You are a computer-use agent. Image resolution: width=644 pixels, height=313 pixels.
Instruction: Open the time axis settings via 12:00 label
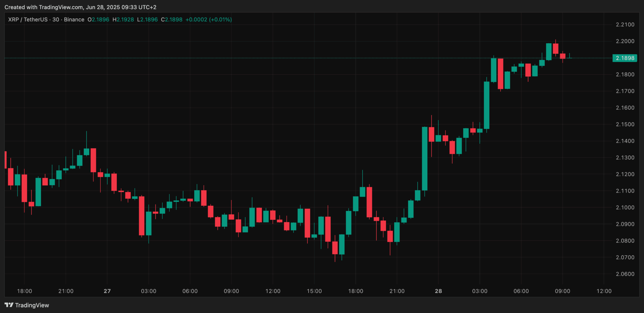tap(604, 291)
